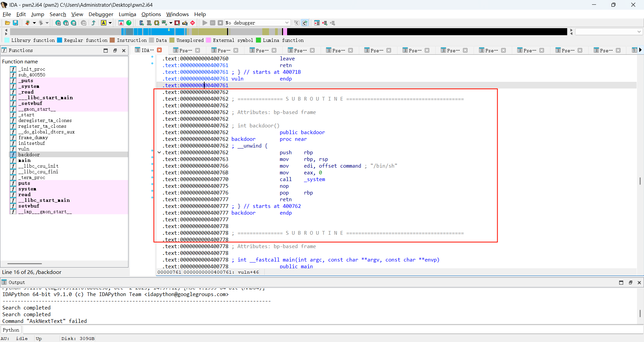The image size is (644, 342).
Task: Close the Functions panel
Action: 124,51
